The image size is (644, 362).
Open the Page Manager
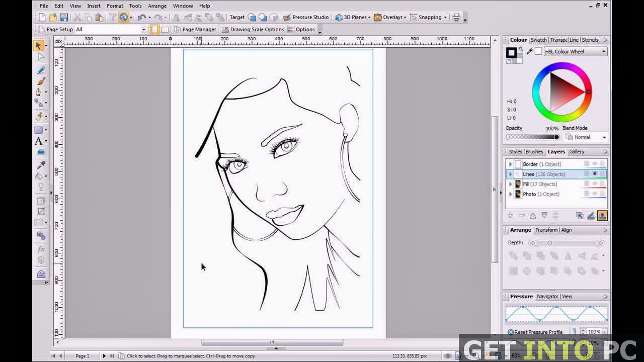pos(195,29)
